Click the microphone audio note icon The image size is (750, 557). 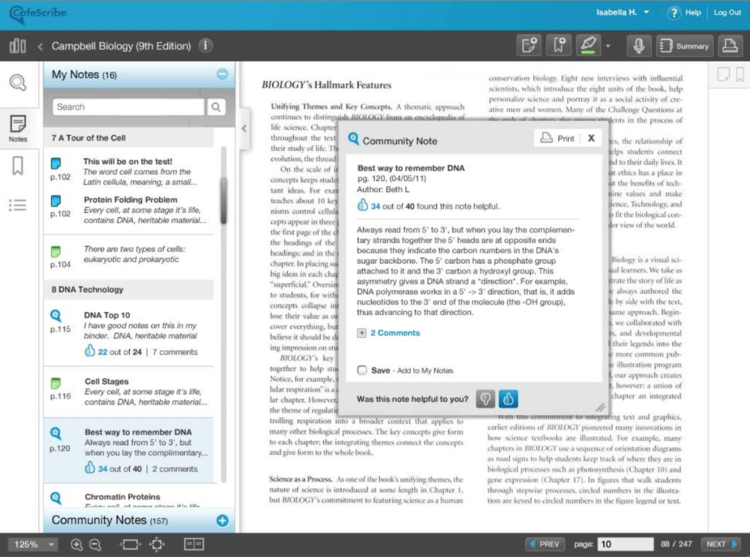click(639, 46)
